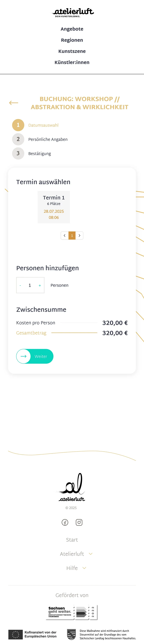144x644 pixels.
Task: Click the back arrow beside booking title
Action: (x=14, y=103)
